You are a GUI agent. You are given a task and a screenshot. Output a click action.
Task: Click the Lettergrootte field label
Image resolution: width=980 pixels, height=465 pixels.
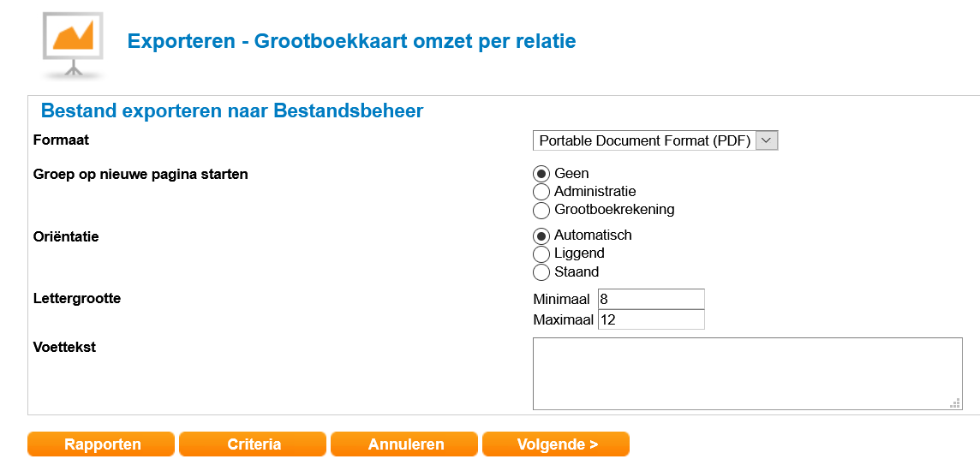[x=77, y=299]
